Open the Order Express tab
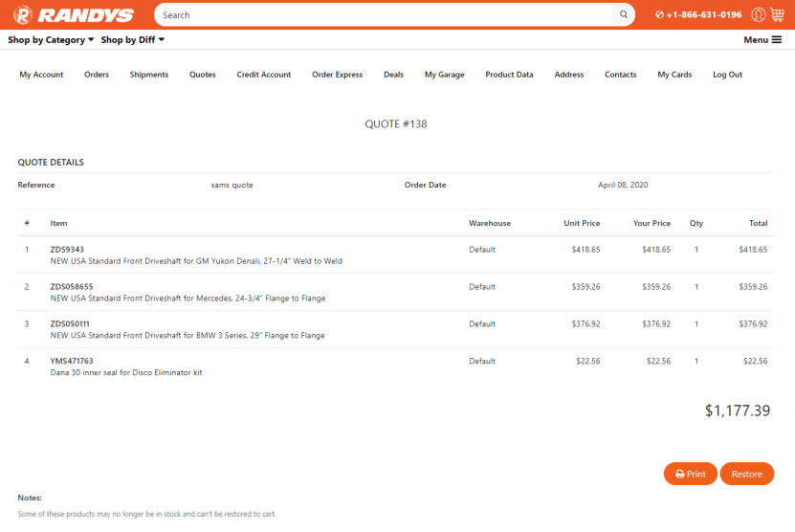This screenshot has height=532, width=795. tap(337, 75)
